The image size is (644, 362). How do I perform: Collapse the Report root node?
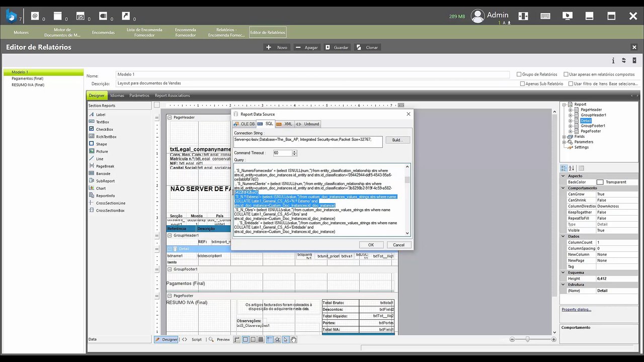565,105
